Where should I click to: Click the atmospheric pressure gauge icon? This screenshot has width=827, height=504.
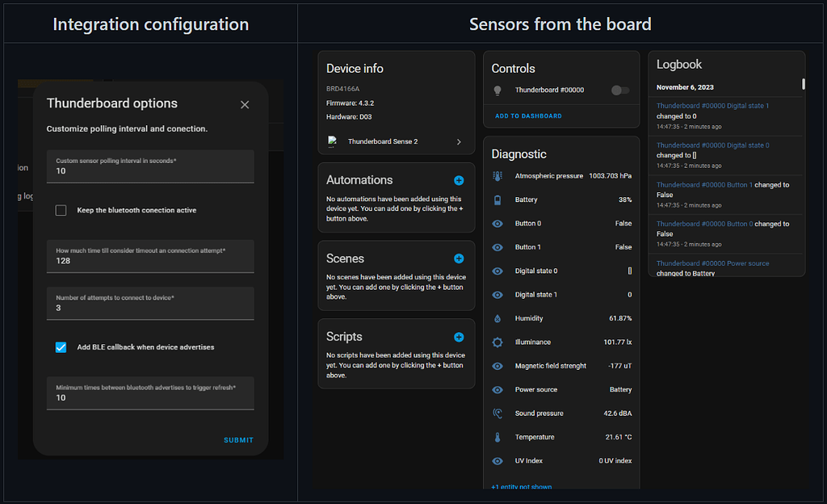[x=497, y=175]
